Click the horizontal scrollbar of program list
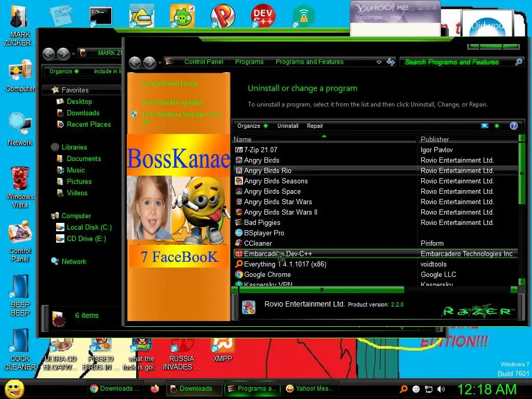This screenshot has height=399, width=532. [x=321, y=290]
